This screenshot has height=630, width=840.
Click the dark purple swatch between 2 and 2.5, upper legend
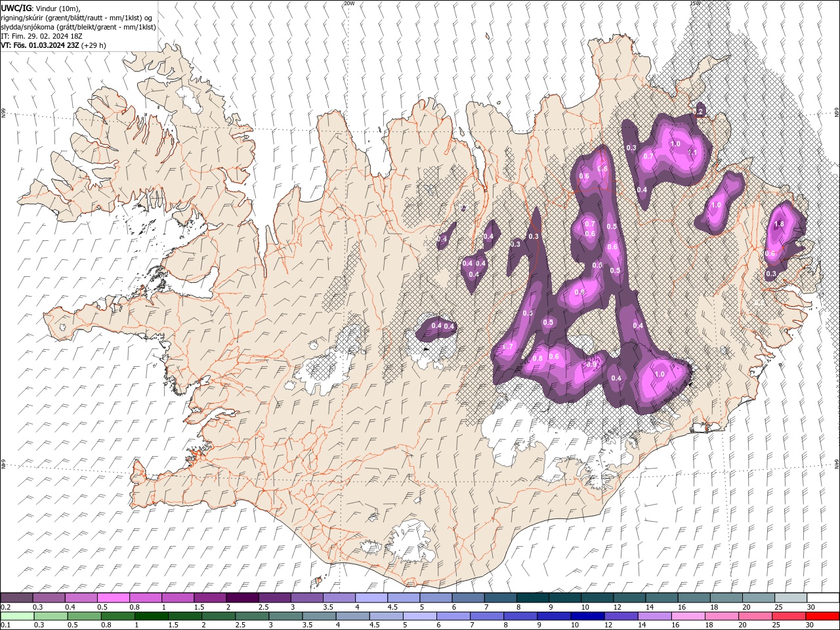click(241, 598)
